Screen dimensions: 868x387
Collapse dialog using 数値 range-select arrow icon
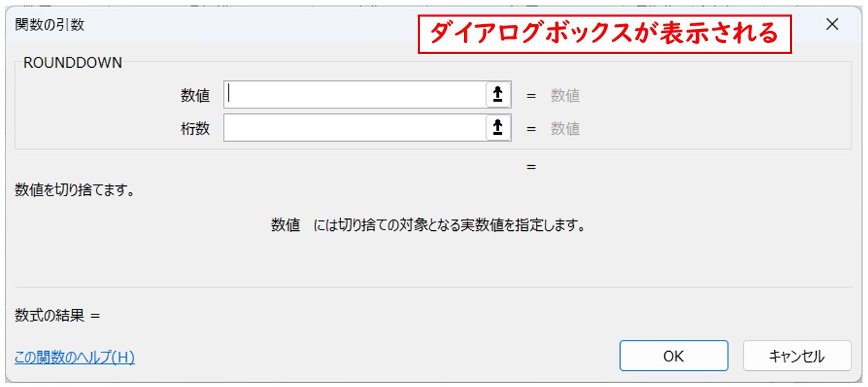coord(498,95)
